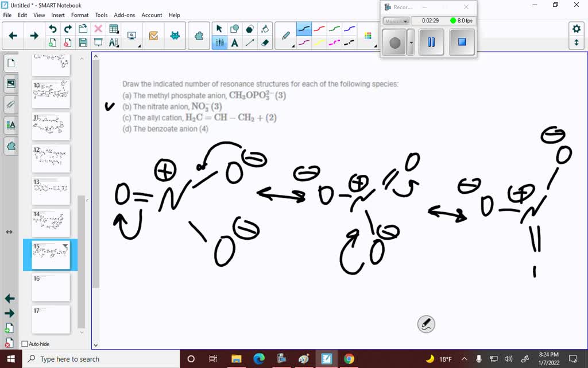The image size is (588, 368).
Task: Click the Undo button
Action: click(x=53, y=28)
